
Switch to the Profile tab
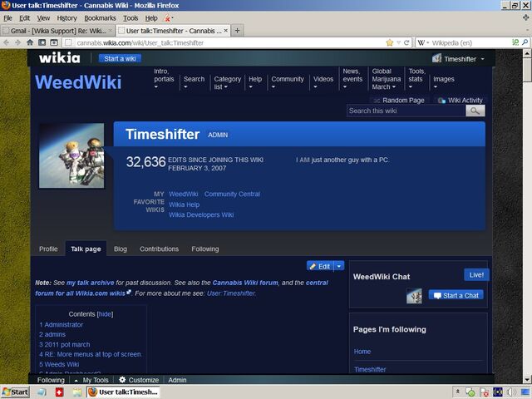pyautogui.click(x=48, y=249)
